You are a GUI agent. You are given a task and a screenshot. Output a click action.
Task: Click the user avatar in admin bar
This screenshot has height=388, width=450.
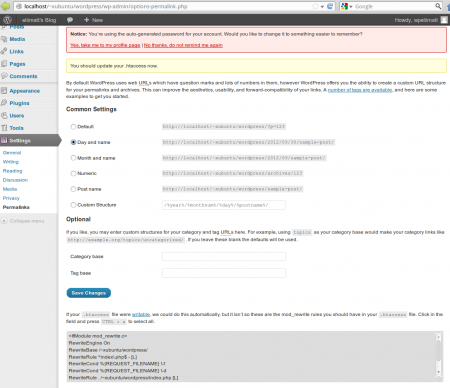click(444, 20)
